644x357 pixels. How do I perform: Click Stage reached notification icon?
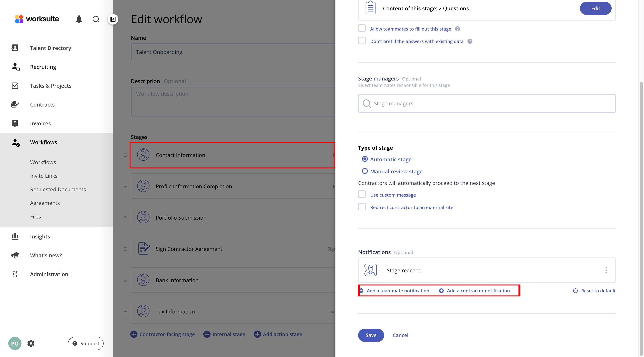[370, 270]
